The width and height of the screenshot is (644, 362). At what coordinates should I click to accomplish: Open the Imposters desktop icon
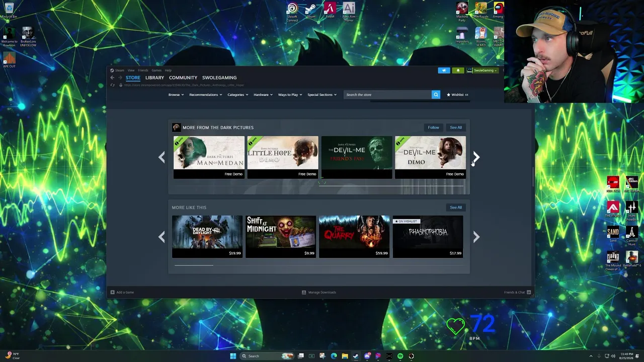pos(462,35)
